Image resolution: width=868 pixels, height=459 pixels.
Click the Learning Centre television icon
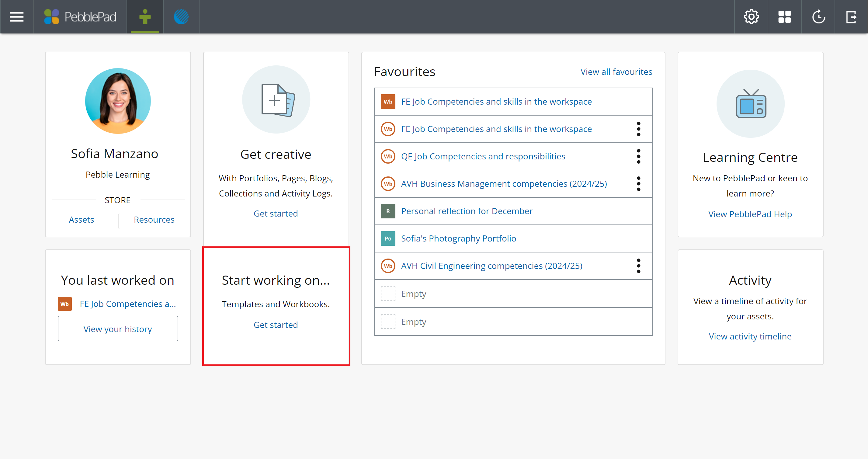click(x=750, y=104)
